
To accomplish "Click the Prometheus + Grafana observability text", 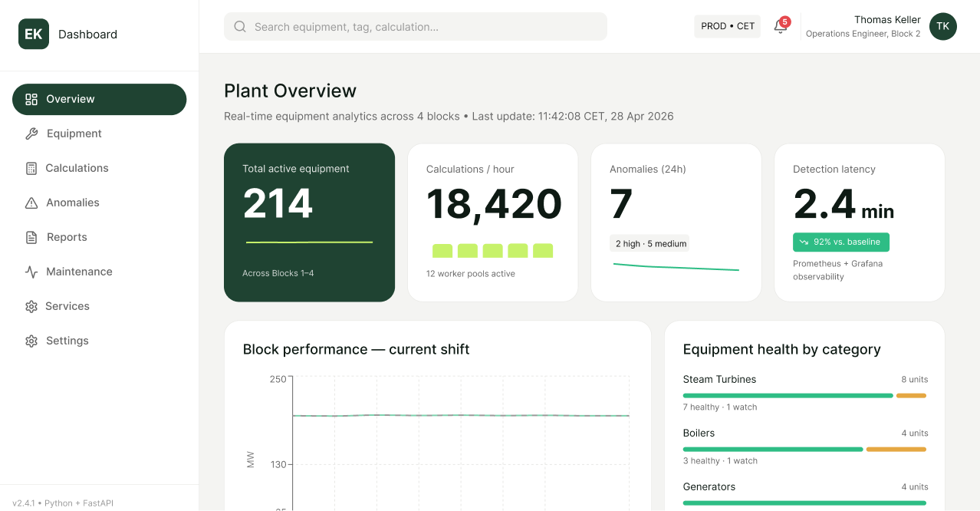I will (837, 270).
